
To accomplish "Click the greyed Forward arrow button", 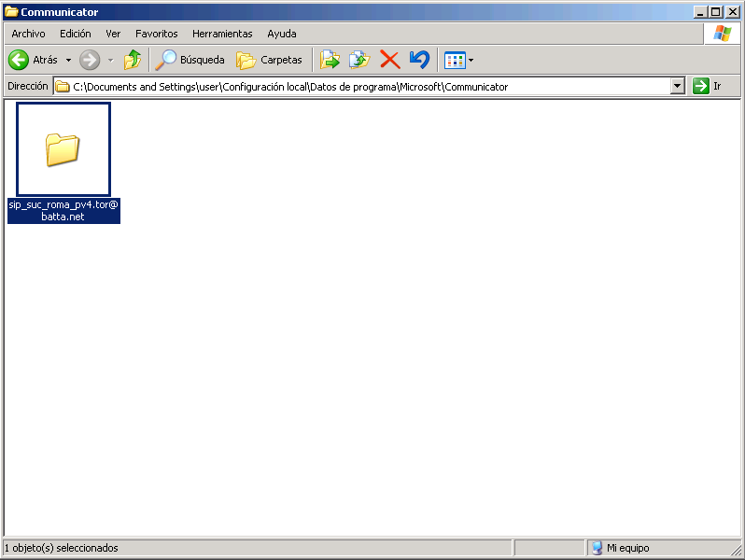I will [x=90, y=60].
